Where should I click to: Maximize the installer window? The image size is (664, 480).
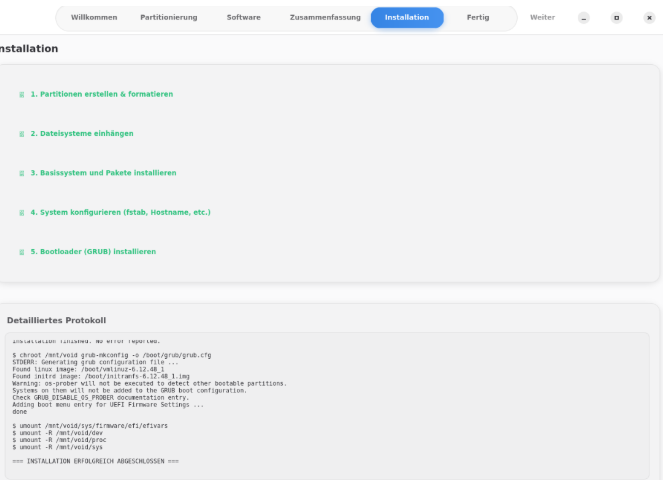click(x=616, y=18)
